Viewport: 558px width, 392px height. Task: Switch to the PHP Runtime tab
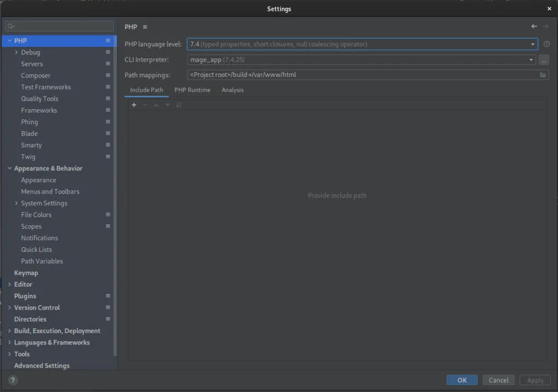[191, 90]
